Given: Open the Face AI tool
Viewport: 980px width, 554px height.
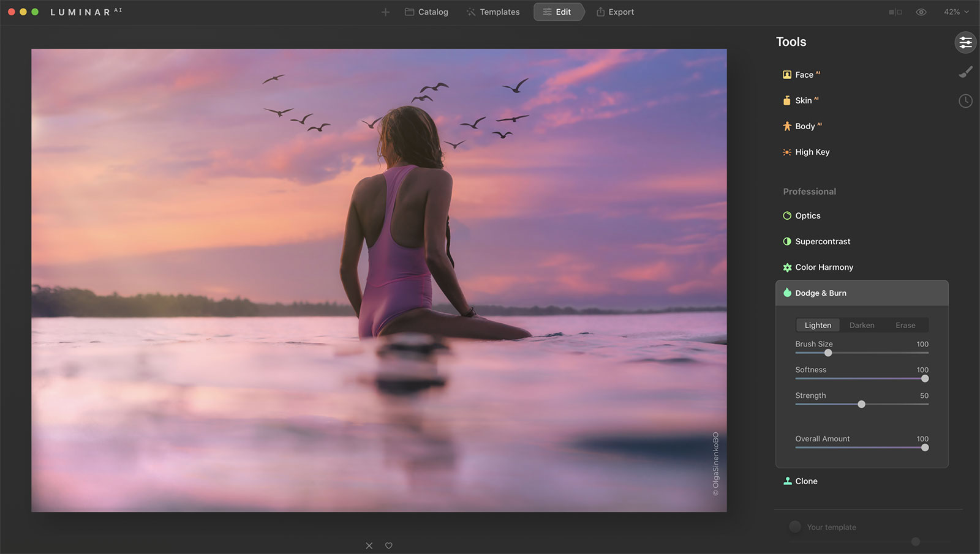Looking at the screenshot, I should 804,75.
